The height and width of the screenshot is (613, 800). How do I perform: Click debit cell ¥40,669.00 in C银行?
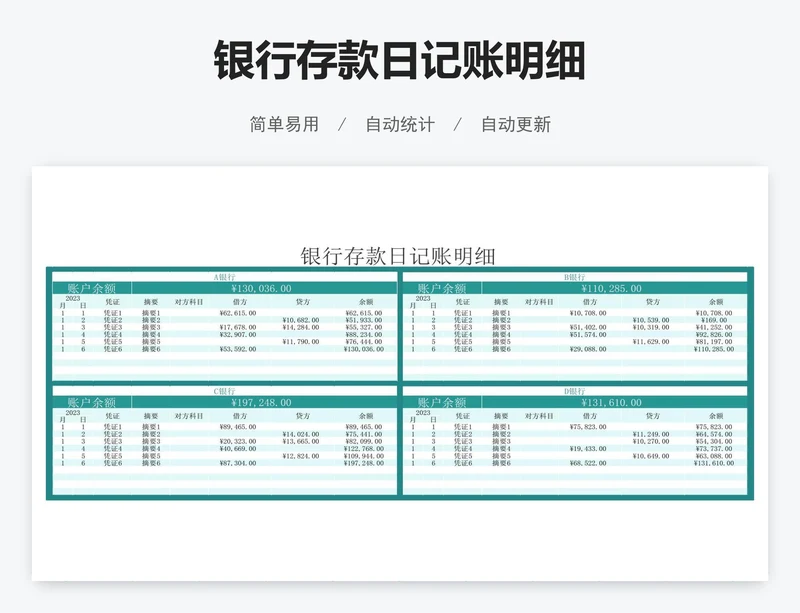tap(238, 449)
